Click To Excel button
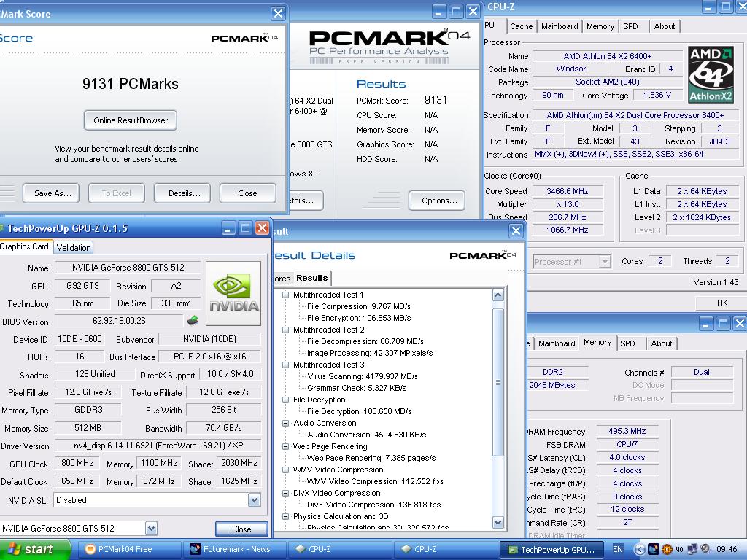747x560 pixels. (117, 193)
